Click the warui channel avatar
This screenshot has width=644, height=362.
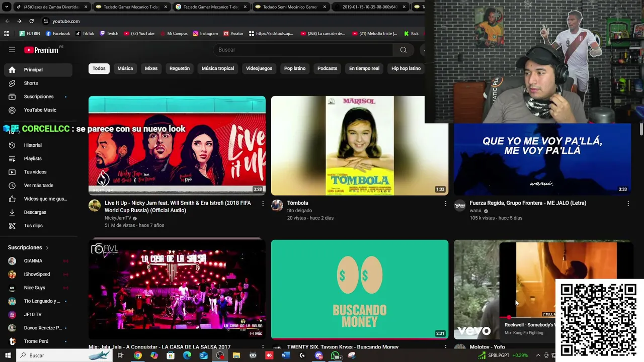click(460, 205)
